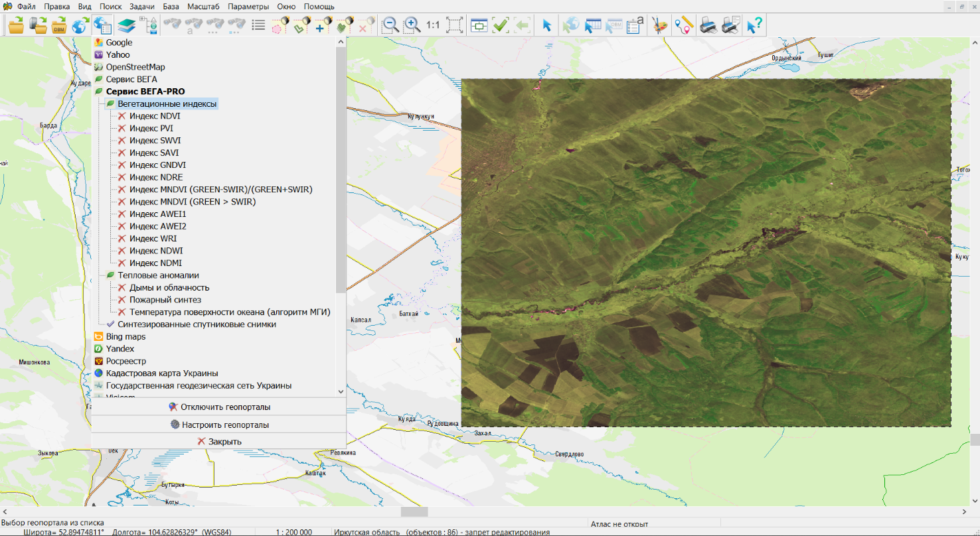Image resolution: width=980 pixels, height=536 pixels.
Task: Click the Закрыть button
Action: point(218,442)
